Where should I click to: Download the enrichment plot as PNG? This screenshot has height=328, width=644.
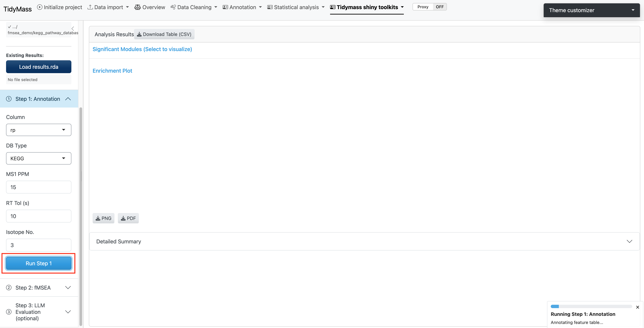(103, 218)
